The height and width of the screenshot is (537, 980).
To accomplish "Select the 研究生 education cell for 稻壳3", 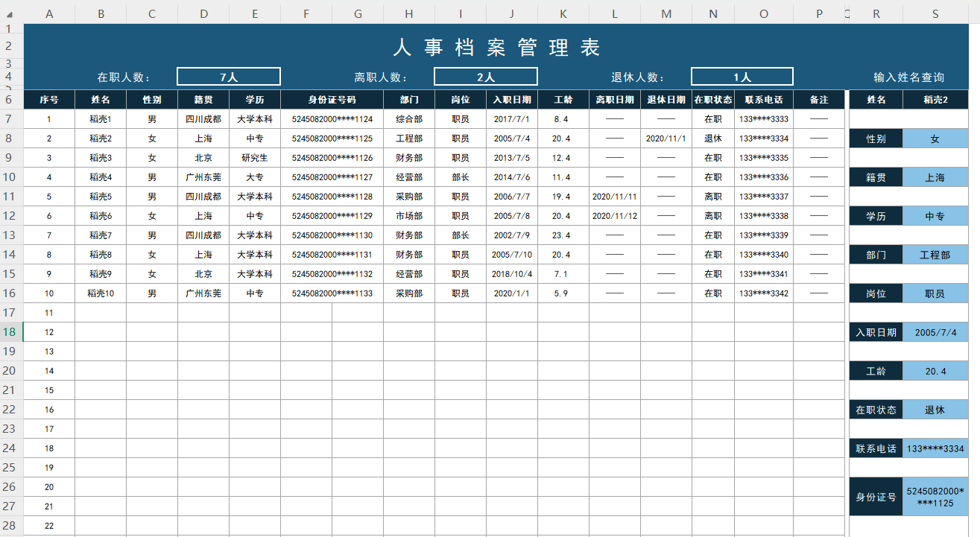I will pyautogui.click(x=254, y=157).
